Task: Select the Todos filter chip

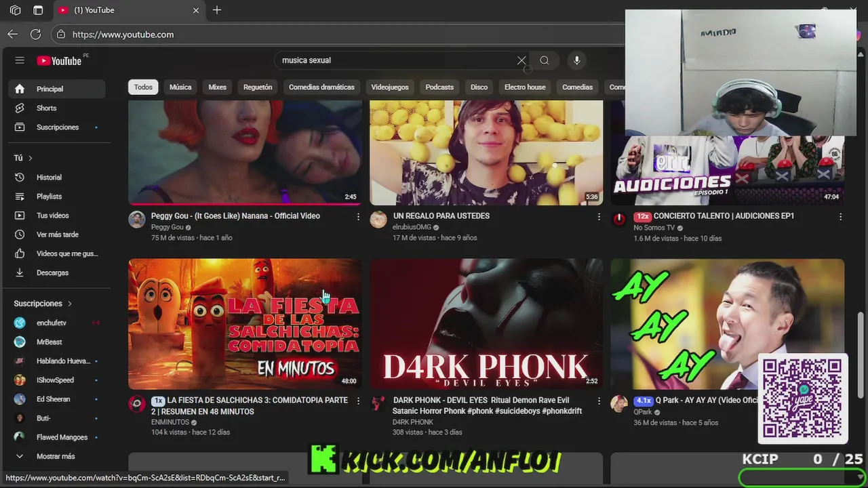Action: [143, 87]
